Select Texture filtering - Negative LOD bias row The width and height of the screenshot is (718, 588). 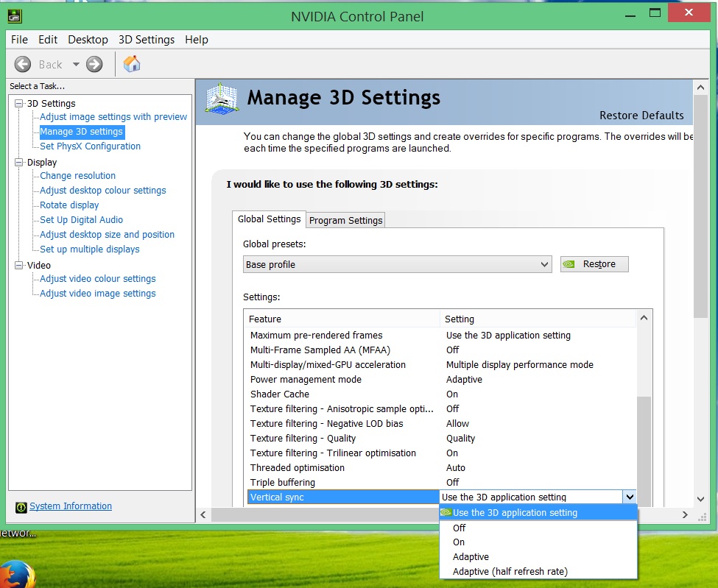click(441, 424)
